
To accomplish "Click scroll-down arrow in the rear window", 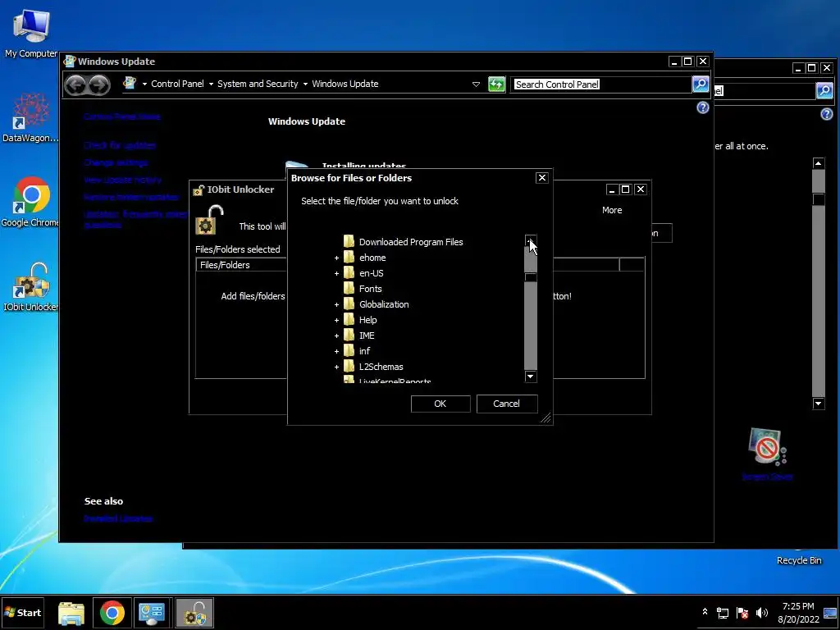I will tap(818, 404).
